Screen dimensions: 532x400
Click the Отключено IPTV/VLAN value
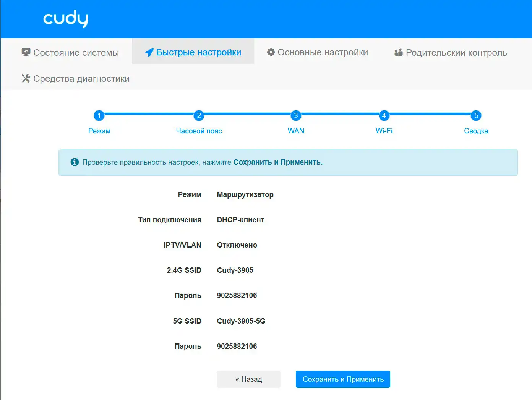tap(237, 245)
